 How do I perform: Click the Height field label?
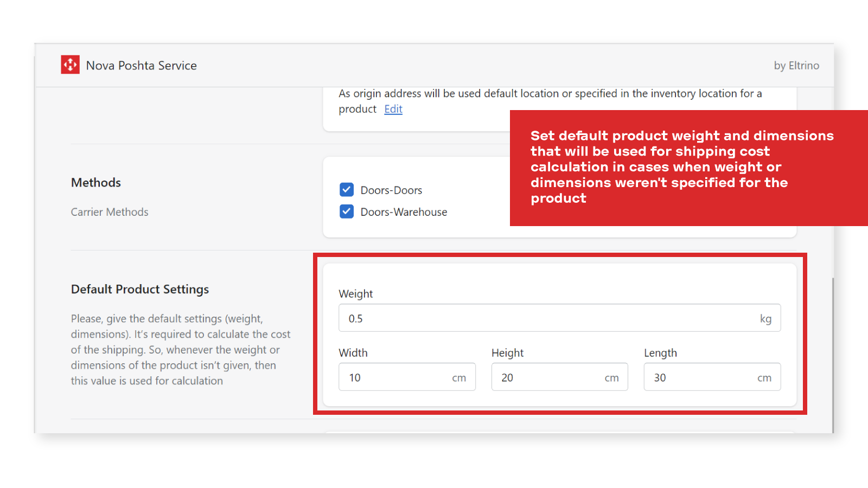click(x=507, y=353)
